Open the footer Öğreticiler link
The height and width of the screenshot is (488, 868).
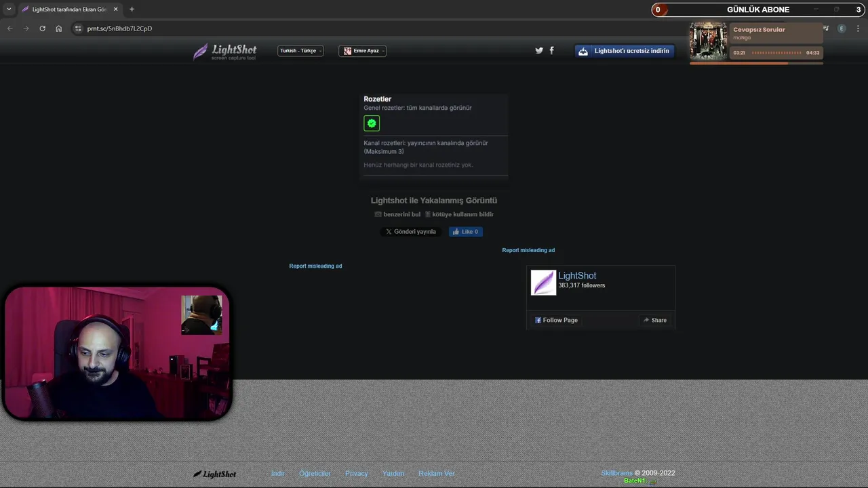click(315, 474)
